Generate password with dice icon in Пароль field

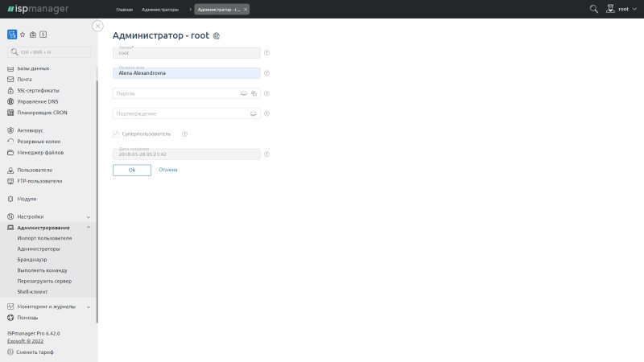(x=253, y=93)
